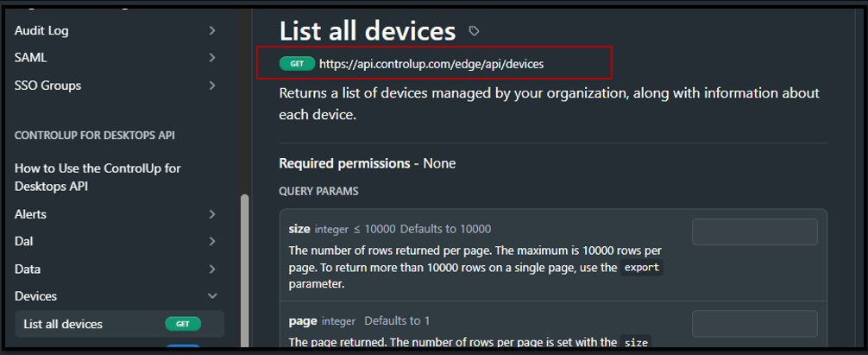Image resolution: width=868 pixels, height=355 pixels.
Task: Click the Alerts sidebar label
Action: [x=30, y=213]
